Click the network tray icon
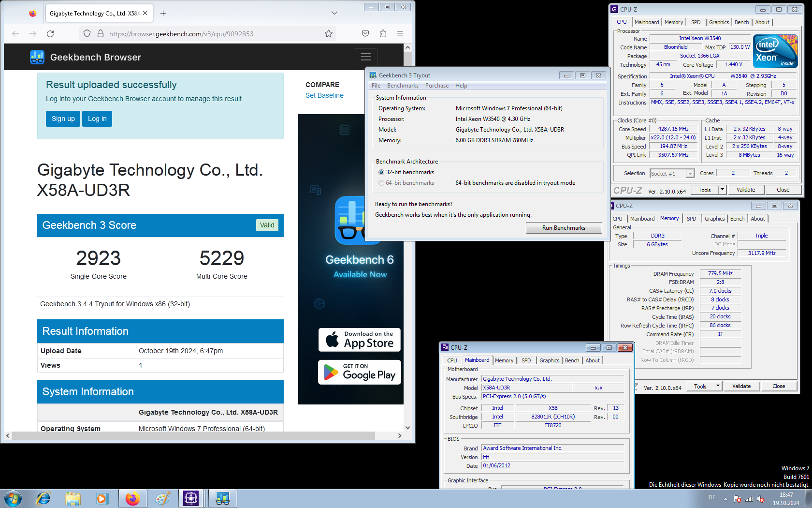This screenshot has width=812, height=508. point(749,499)
